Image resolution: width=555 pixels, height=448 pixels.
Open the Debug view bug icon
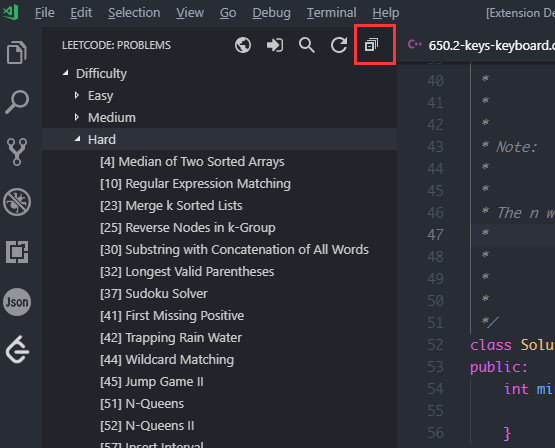(17, 202)
